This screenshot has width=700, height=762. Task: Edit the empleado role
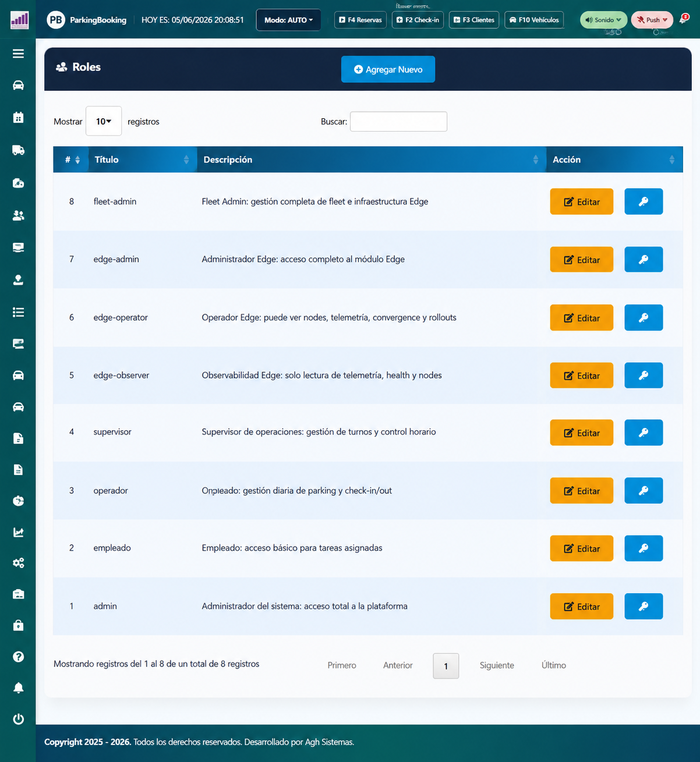(x=582, y=548)
